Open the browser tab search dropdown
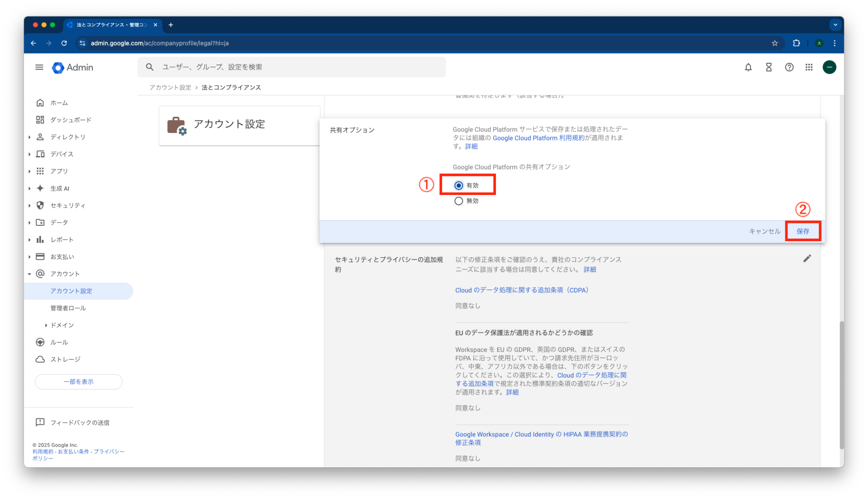Viewport: 868px width, 499px height. click(835, 25)
